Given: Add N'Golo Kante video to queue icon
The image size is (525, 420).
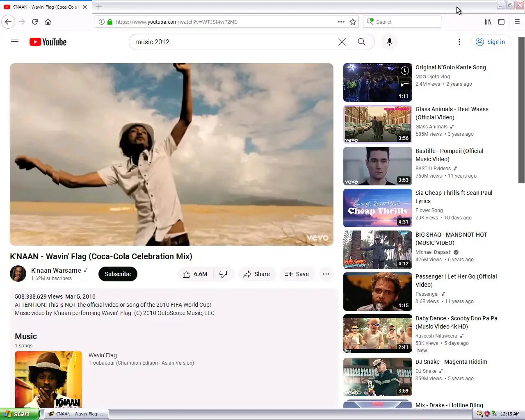Looking at the screenshot, I should 404,84.
